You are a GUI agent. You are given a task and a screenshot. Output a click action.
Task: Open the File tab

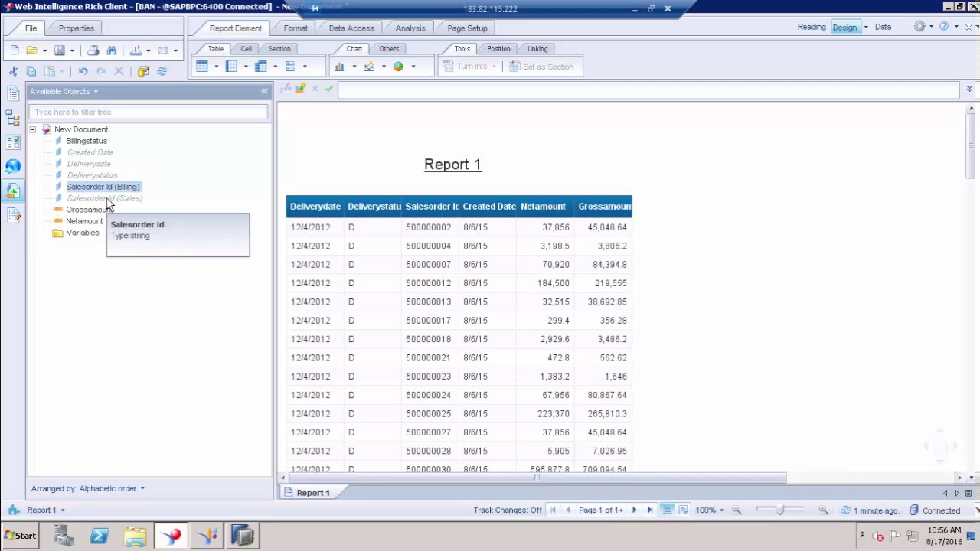[31, 28]
